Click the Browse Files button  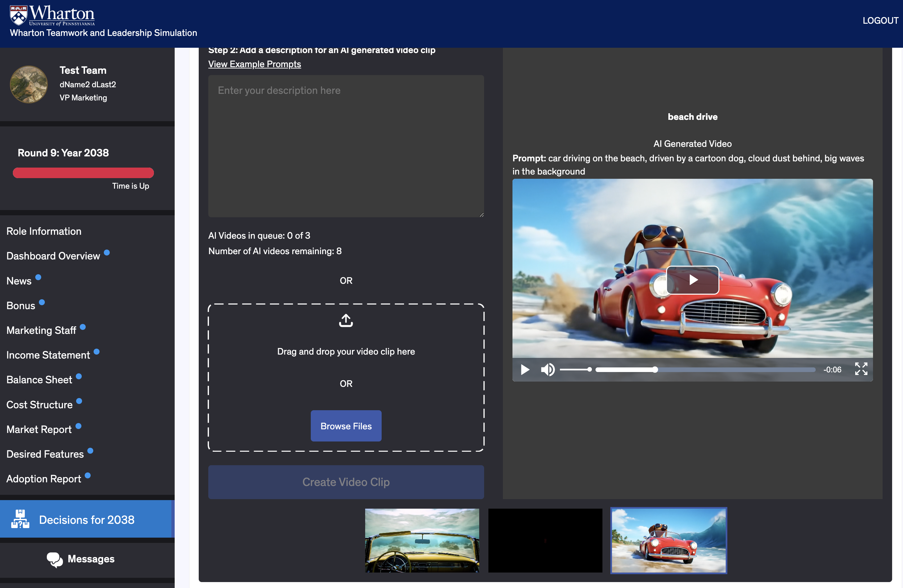pos(346,426)
